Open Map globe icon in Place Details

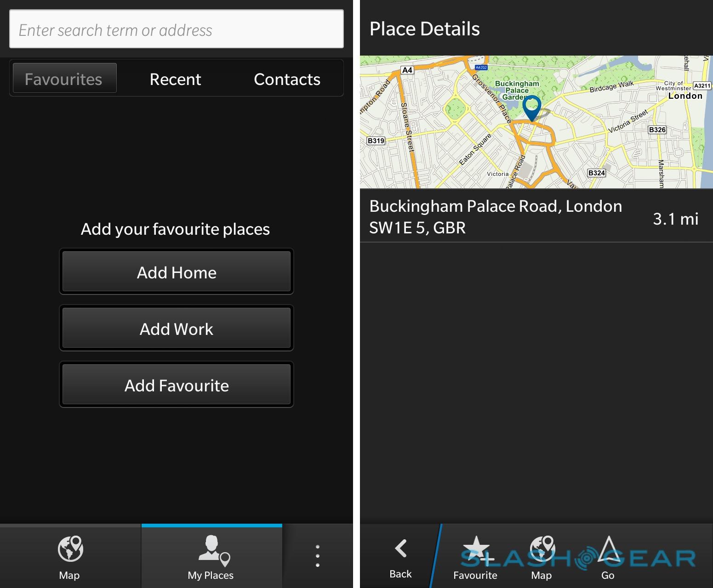pyautogui.click(x=542, y=549)
